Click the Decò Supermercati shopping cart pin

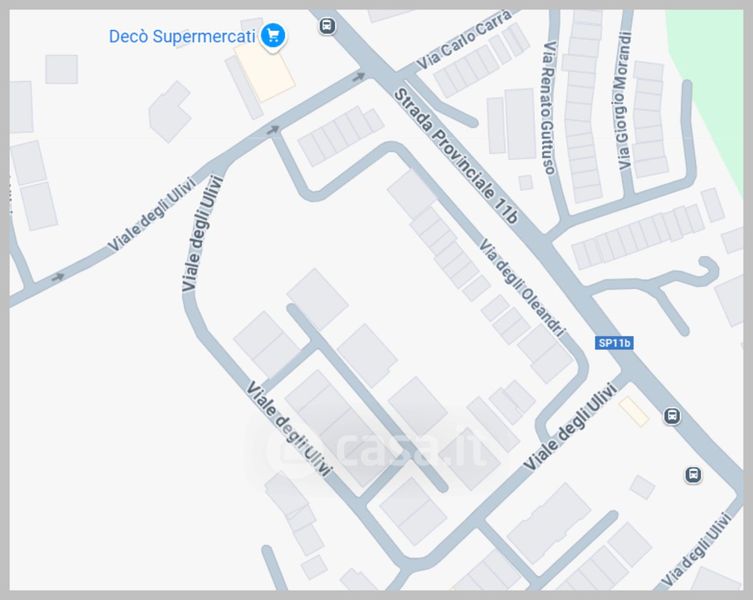[273, 36]
